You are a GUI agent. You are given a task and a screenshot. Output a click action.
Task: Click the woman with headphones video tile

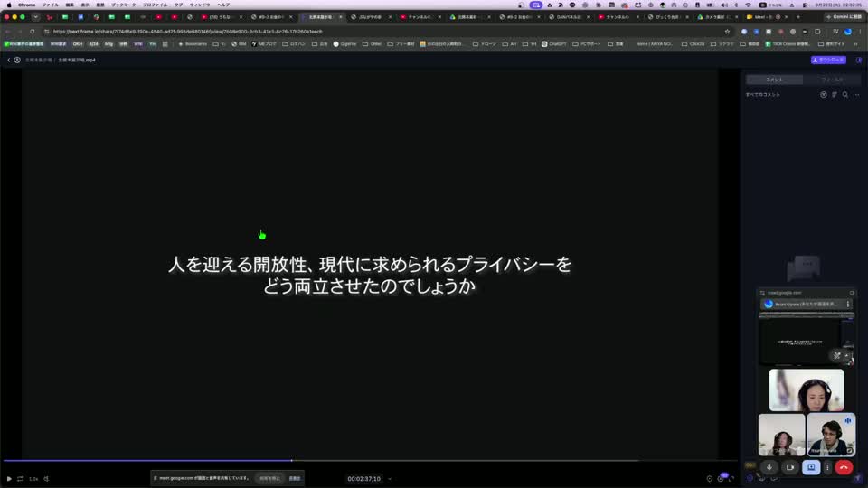806,390
